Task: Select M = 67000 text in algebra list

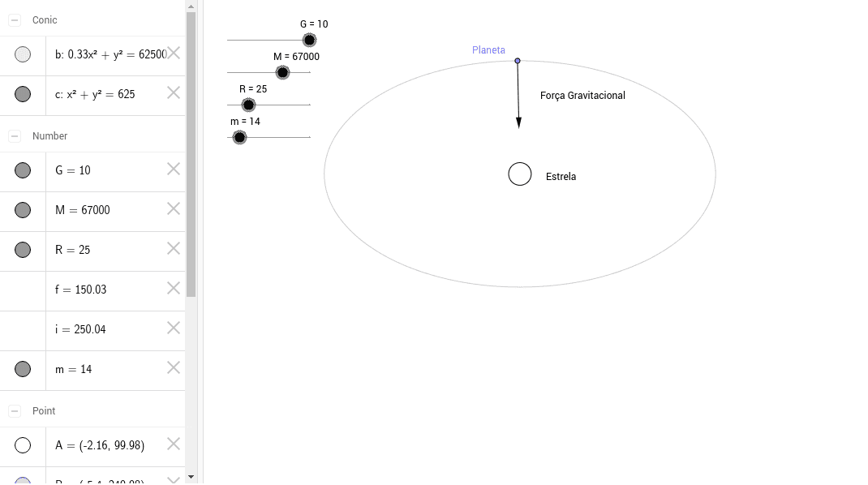Action: 83,210
